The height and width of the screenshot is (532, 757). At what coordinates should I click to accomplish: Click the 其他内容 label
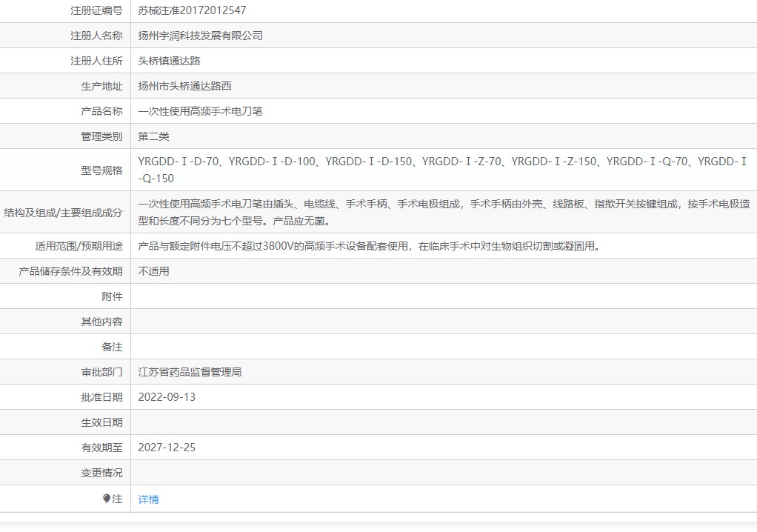coord(102,322)
